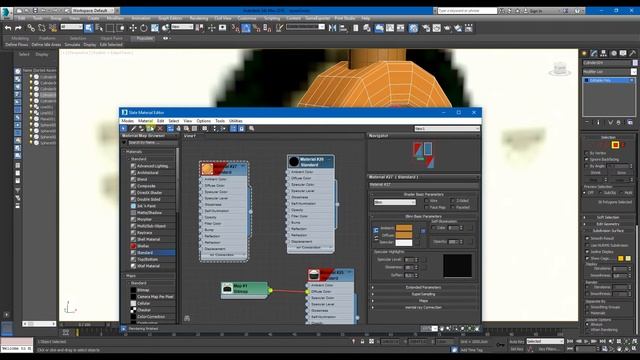Image resolution: width=640 pixels, height=360 pixels.
Task: Open the Modify panel tab icon
Action: pyautogui.click(x=594, y=53)
